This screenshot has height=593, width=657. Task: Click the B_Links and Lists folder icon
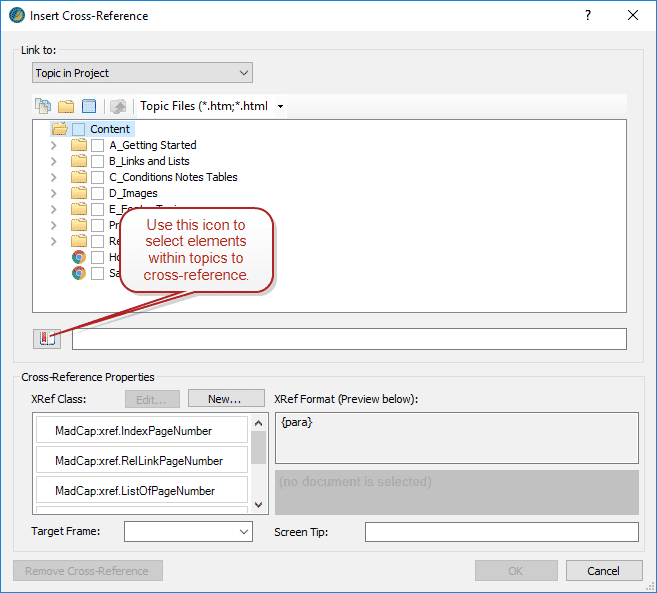click(x=79, y=161)
